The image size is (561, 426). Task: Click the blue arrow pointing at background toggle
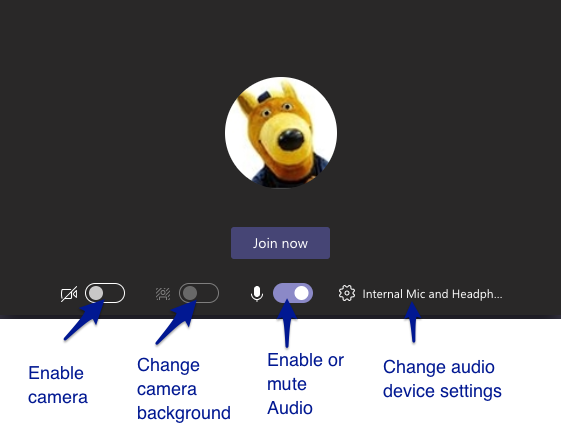[177, 322]
